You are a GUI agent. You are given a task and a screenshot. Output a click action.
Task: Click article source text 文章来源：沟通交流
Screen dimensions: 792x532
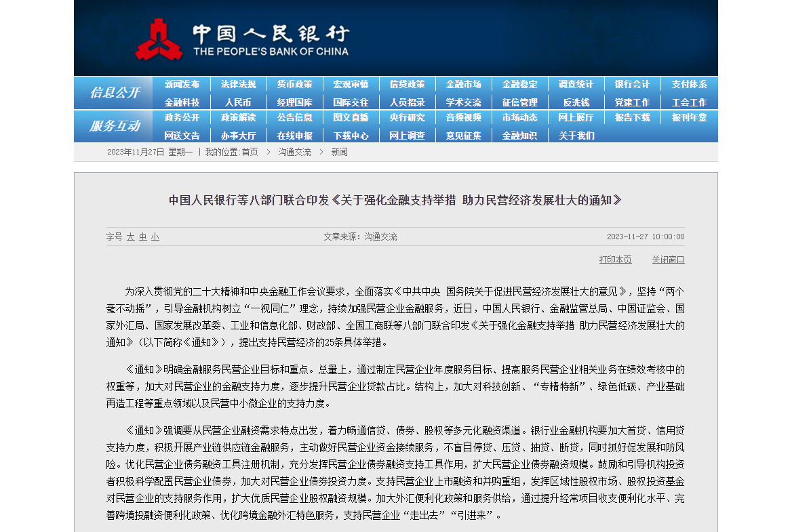pyautogui.click(x=360, y=237)
